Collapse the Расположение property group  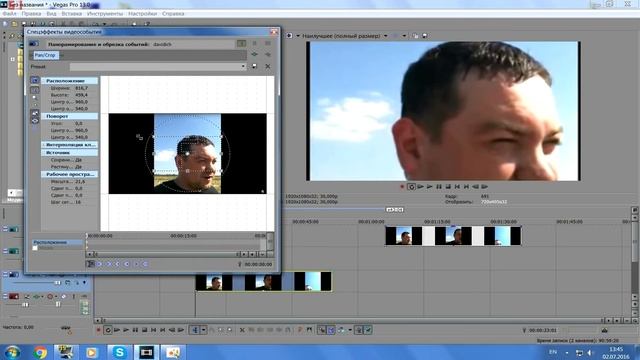tap(70, 81)
